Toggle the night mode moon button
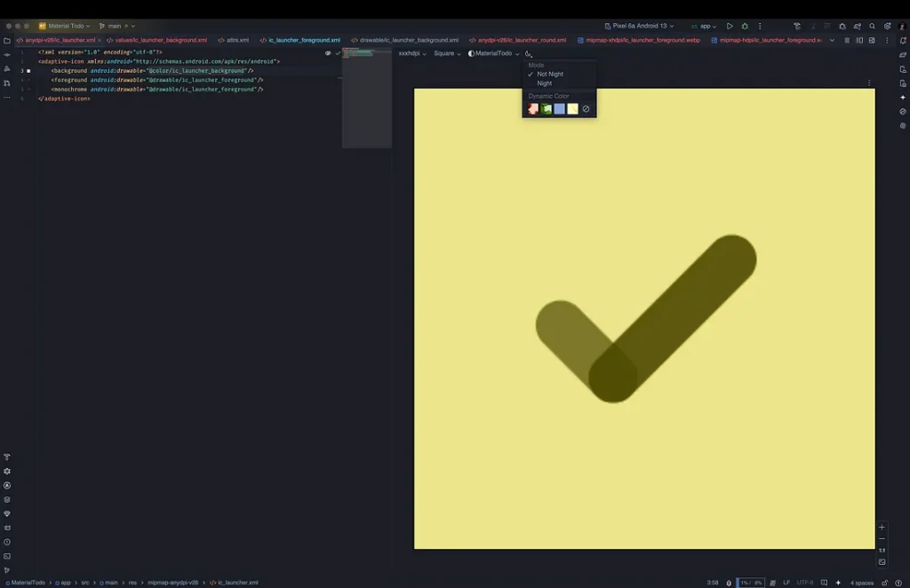The width and height of the screenshot is (910, 588). (528, 53)
